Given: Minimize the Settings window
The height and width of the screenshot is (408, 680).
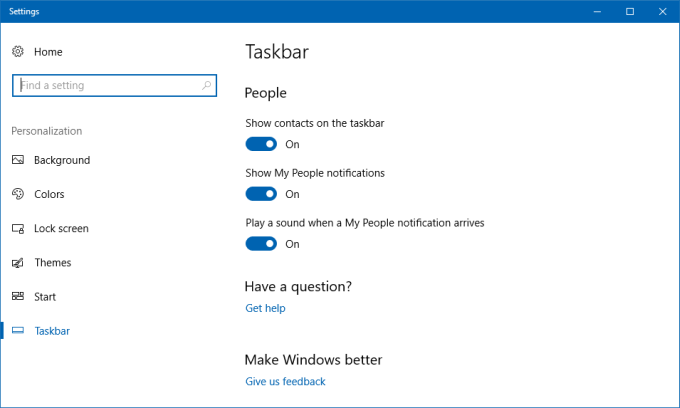Looking at the screenshot, I should 597,12.
